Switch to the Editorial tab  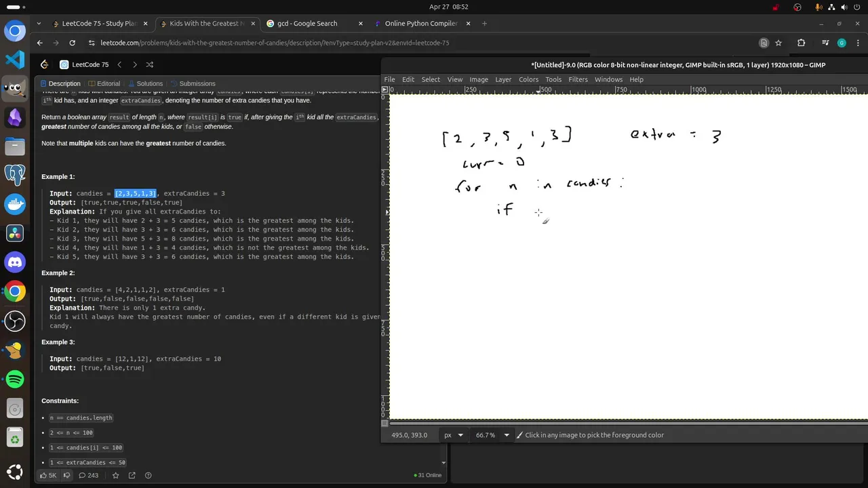pos(104,83)
